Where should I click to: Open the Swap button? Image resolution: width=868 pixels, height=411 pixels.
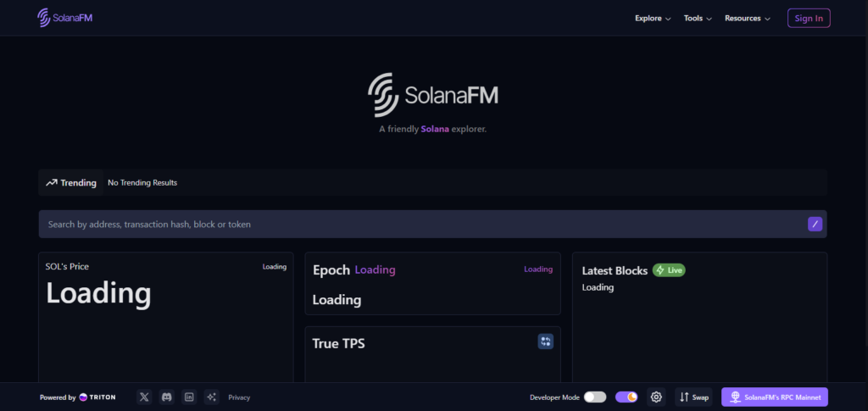point(693,397)
